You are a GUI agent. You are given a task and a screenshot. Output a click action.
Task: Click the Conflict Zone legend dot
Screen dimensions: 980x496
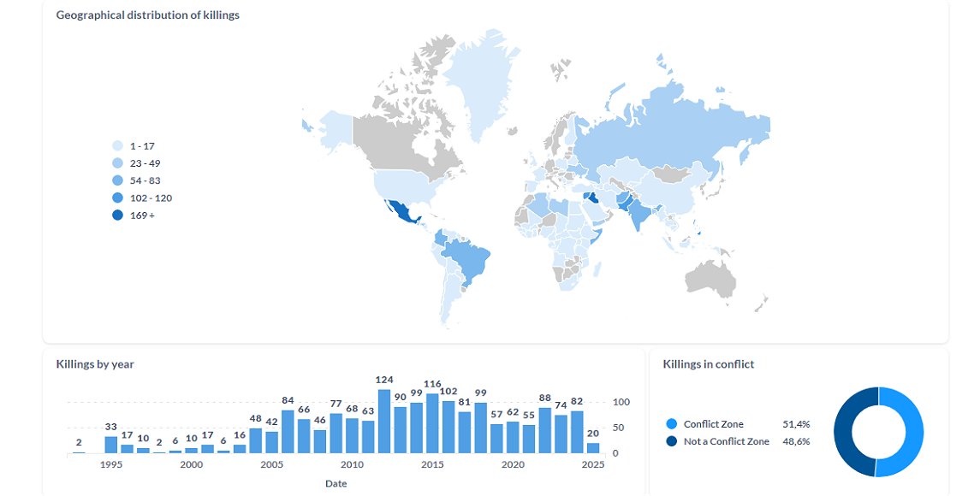tap(672, 424)
